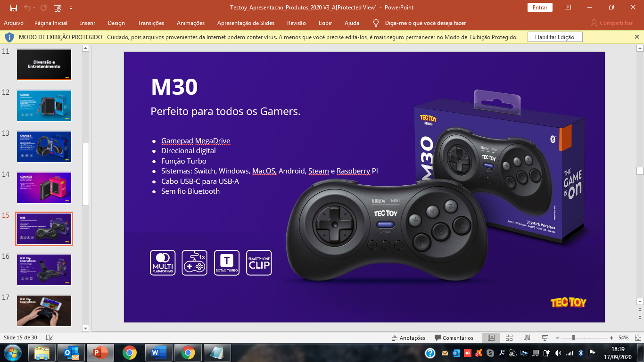Click the 'Função Turbo' bullet

pos(184,161)
